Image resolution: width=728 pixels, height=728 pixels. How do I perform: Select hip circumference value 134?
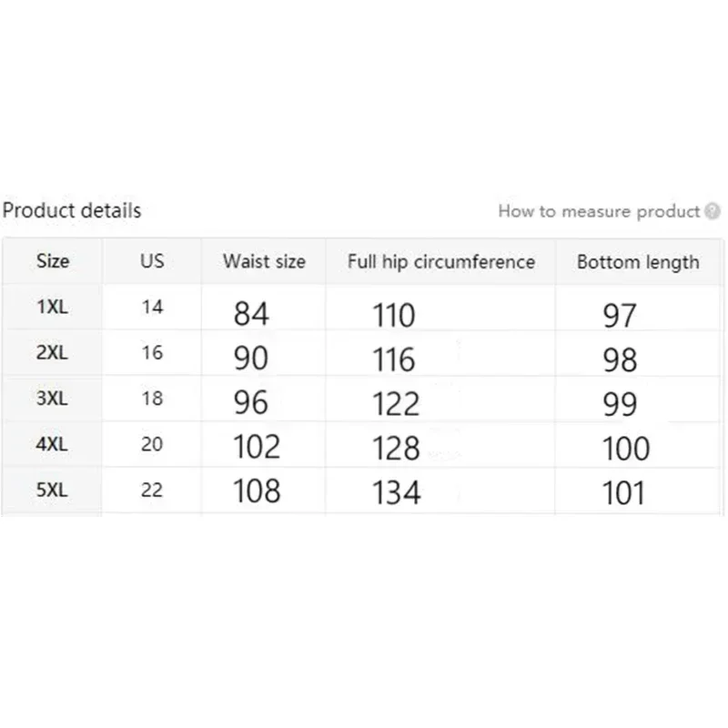[x=396, y=492]
